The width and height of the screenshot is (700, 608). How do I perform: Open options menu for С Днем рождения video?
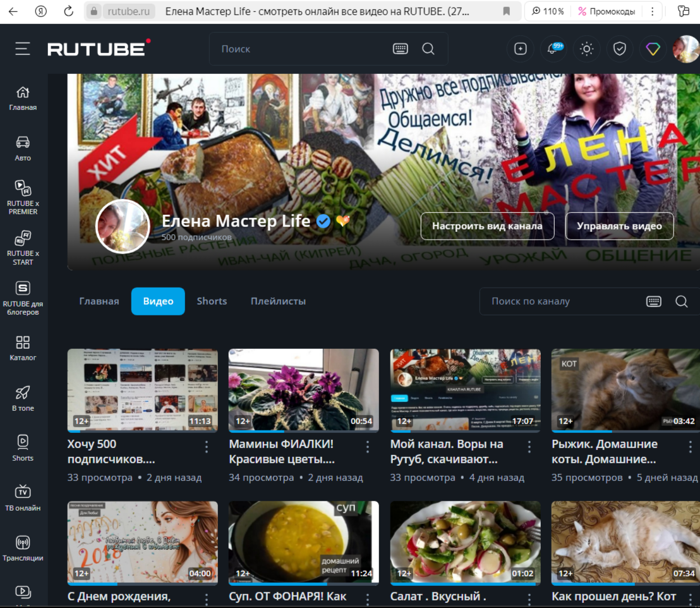[206, 599]
